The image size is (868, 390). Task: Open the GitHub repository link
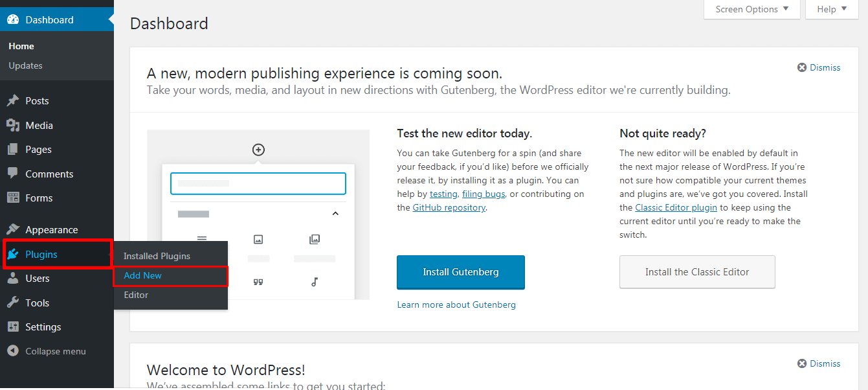coord(449,207)
